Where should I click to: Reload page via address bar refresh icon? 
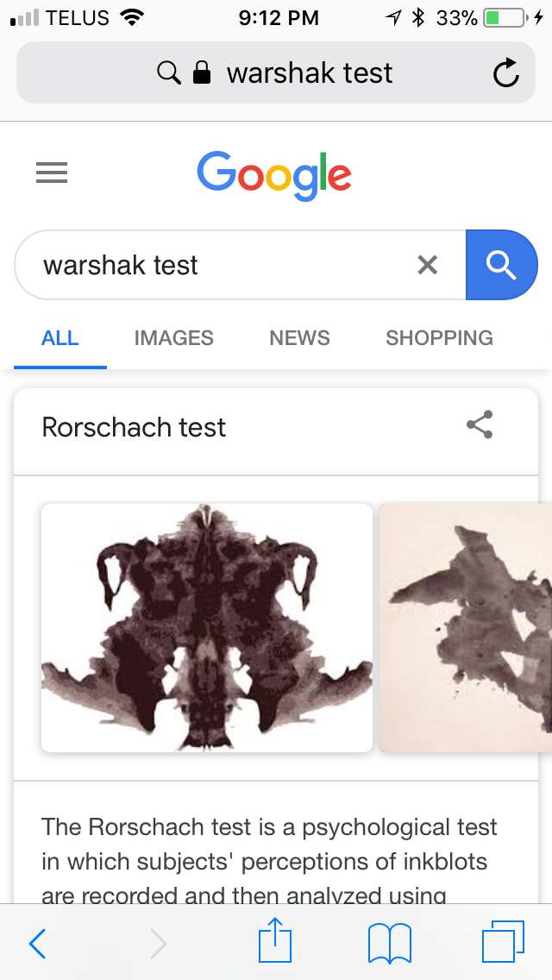pos(505,73)
